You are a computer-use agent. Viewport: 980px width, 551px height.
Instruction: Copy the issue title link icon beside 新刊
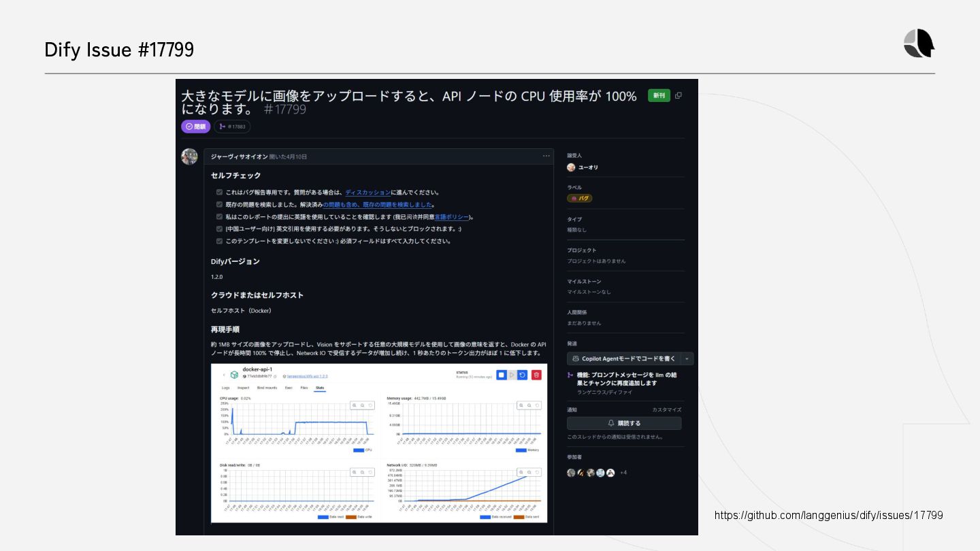click(678, 96)
